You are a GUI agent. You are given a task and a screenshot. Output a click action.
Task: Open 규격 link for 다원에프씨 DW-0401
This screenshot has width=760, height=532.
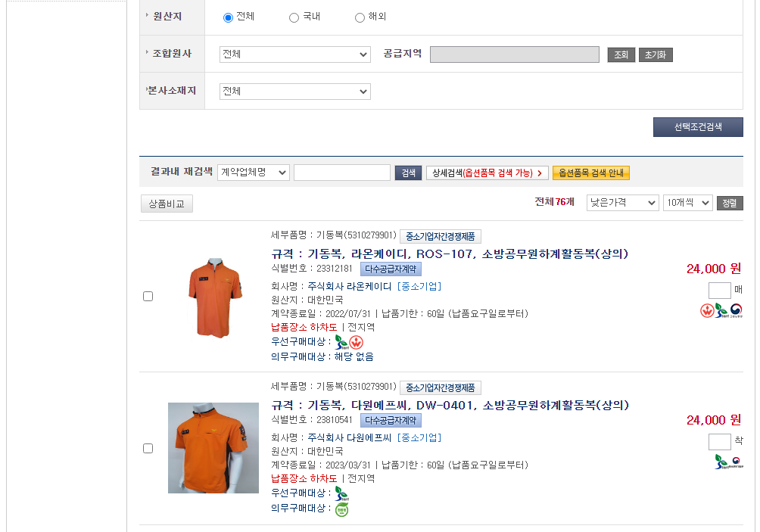pyautogui.click(x=450, y=405)
